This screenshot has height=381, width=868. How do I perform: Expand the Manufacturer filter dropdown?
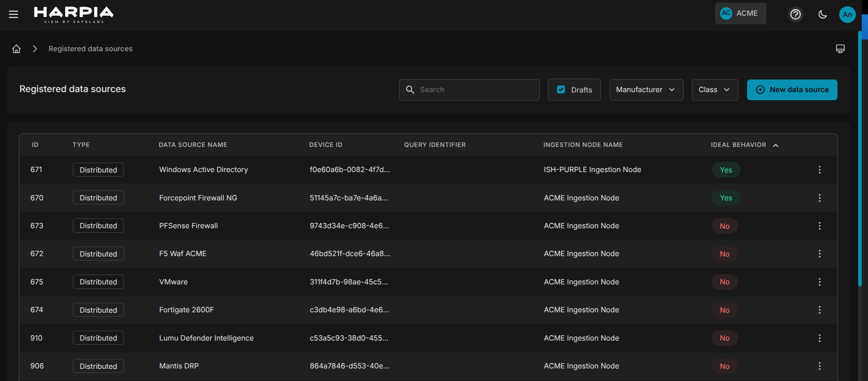[646, 90]
